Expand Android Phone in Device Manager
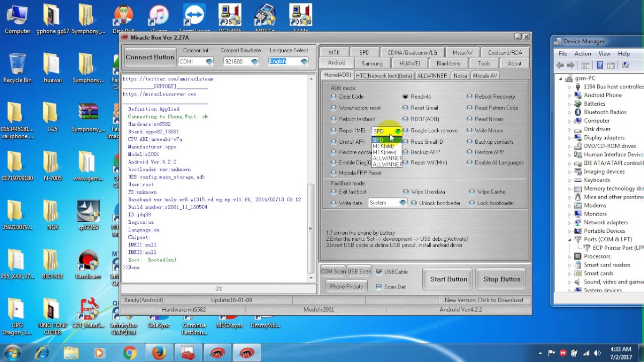The image size is (644, 362). point(570,95)
